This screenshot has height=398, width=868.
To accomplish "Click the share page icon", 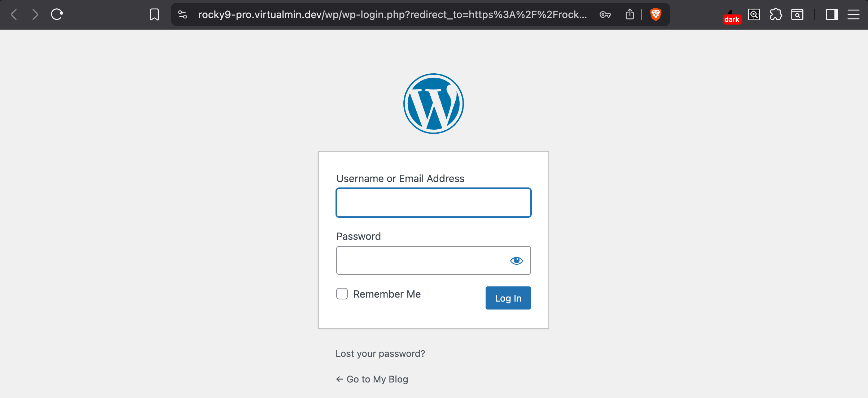I will (630, 14).
